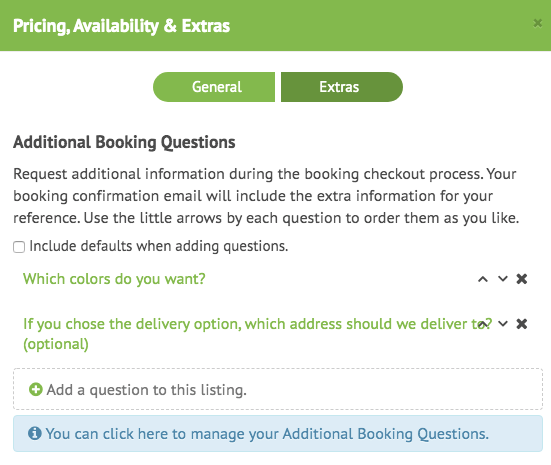Viewport: 551px width, 465px height.
Task: Click the green plus icon to add question
Action: [35, 389]
